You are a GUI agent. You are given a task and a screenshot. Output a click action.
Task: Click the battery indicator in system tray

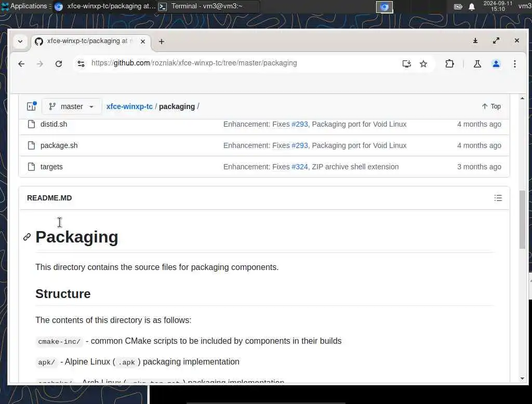[458, 6]
